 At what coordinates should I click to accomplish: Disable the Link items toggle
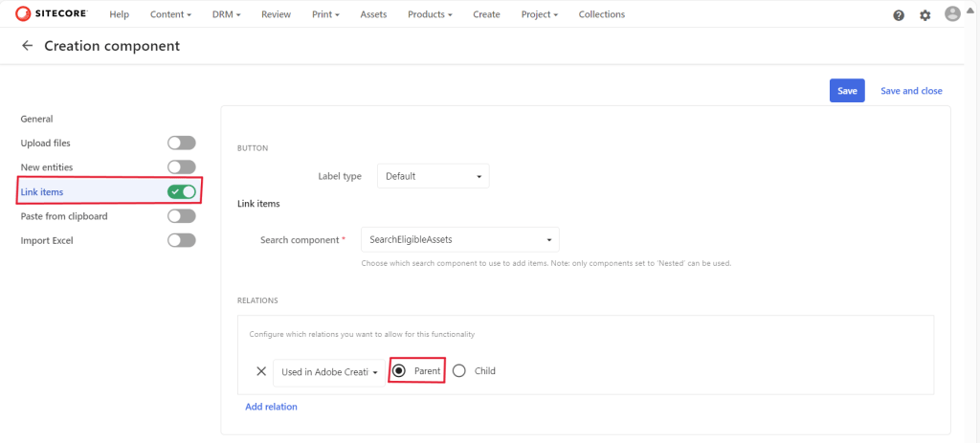pyautogui.click(x=181, y=192)
